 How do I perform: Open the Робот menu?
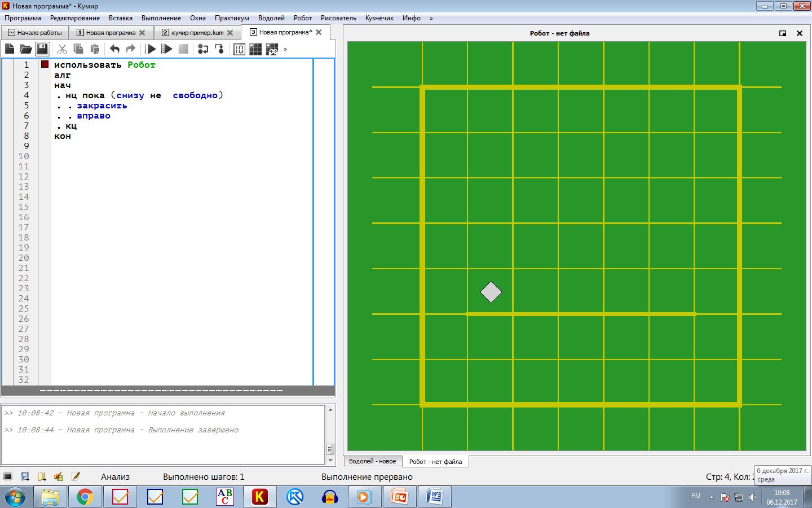tap(303, 18)
